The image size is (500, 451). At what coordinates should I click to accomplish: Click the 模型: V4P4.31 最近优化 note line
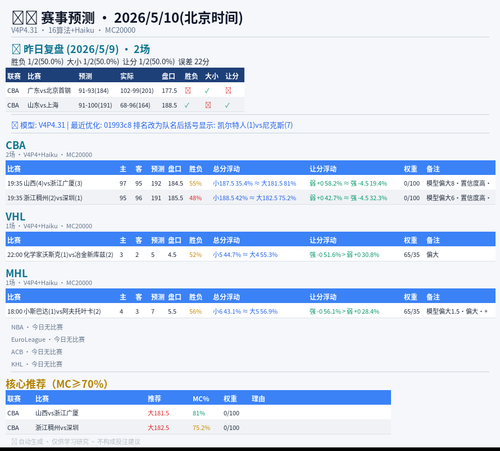click(152, 125)
